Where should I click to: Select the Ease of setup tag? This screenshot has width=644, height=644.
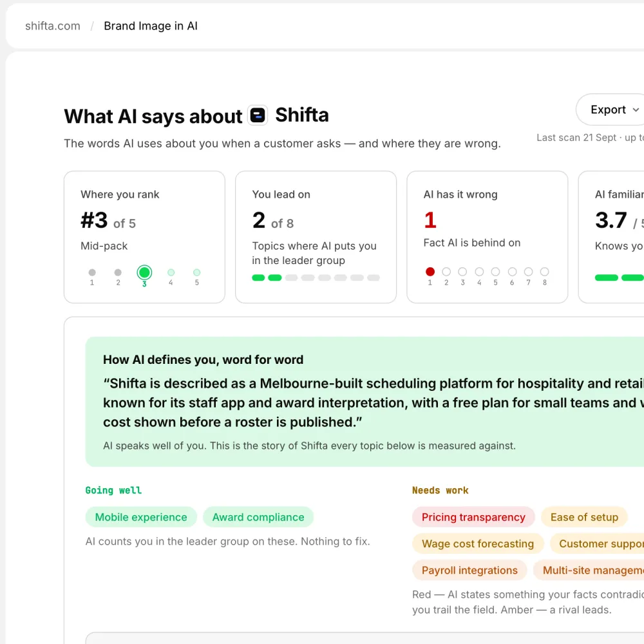pos(584,517)
